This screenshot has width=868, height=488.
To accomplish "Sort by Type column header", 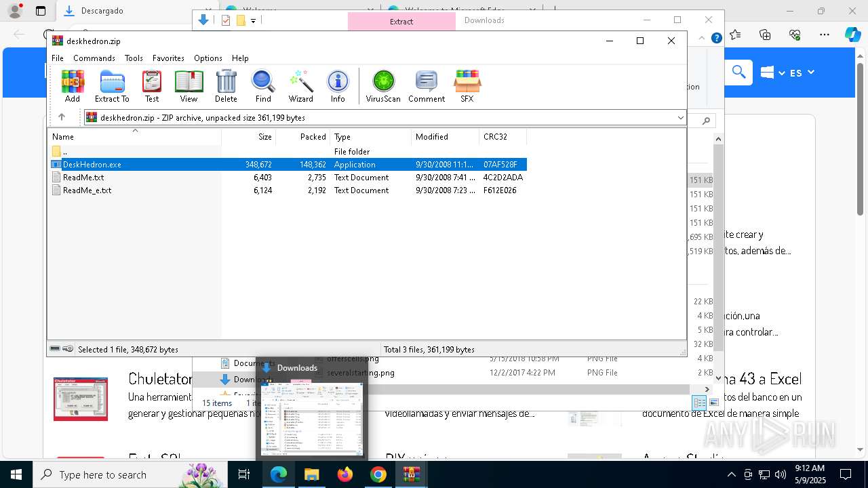I will click(x=371, y=137).
